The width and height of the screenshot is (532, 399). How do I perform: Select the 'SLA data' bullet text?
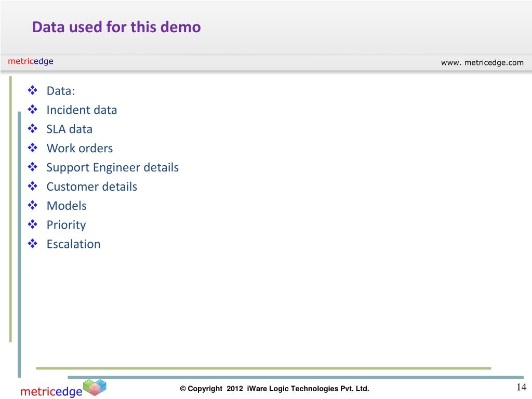pos(70,129)
